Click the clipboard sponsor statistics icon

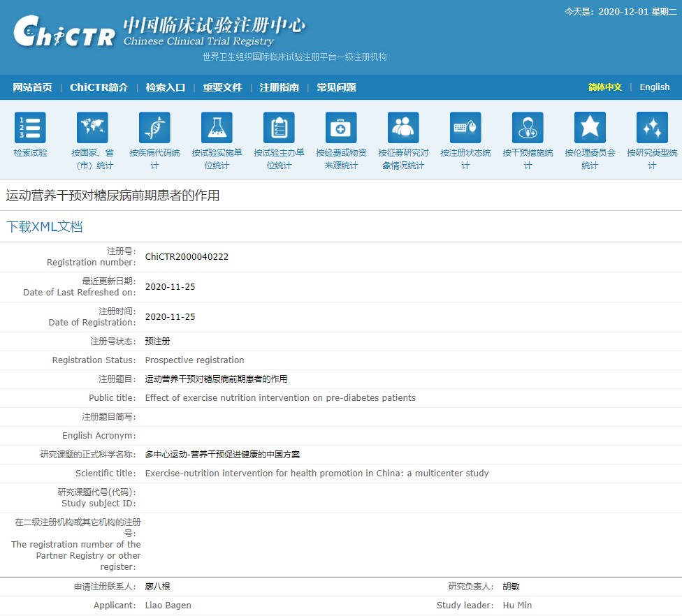point(279,128)
